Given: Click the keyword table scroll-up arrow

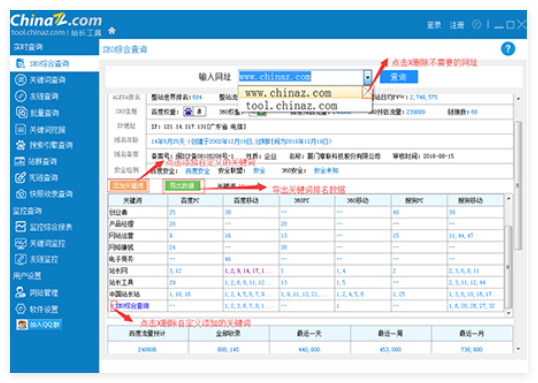Looking at the screenshot, I should pyautogui.click(x=508, y=198).
